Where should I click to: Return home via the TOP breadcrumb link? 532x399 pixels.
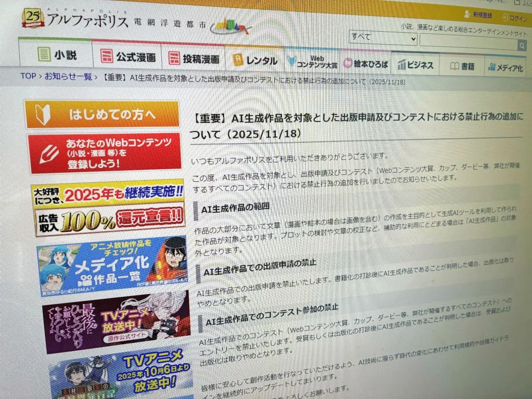tap(27, 76)
